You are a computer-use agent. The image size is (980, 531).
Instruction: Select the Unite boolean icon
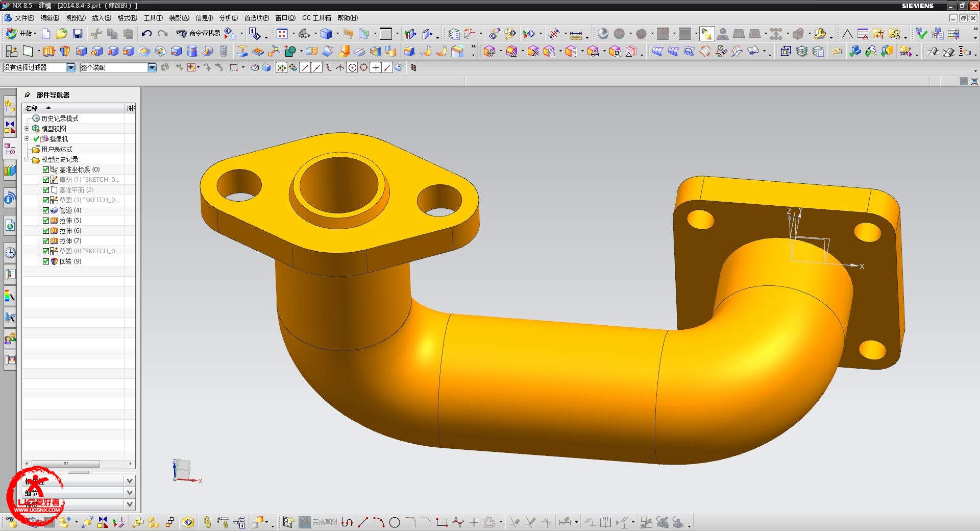[290, 51]
